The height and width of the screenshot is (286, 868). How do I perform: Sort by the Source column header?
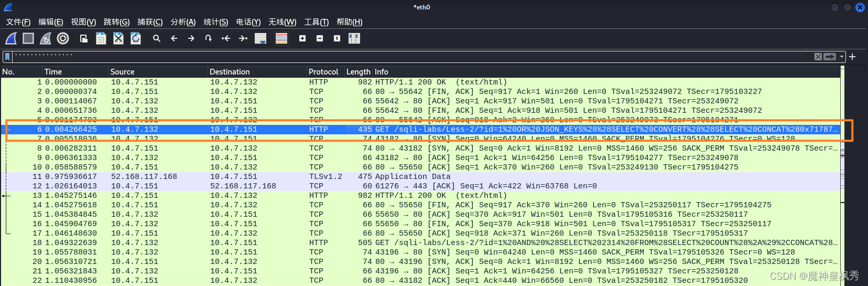click(158, 72)
